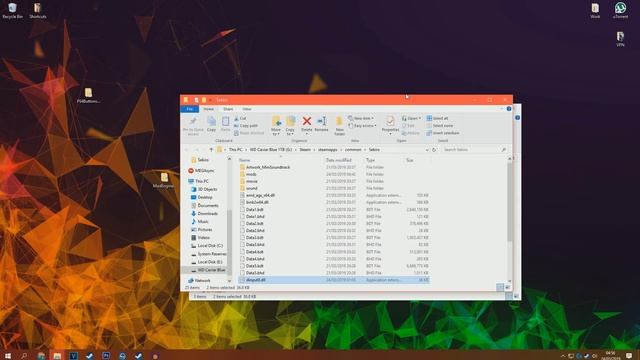Open the Copy to dropdown
This screenshot has height=360, width=640.
290,132
